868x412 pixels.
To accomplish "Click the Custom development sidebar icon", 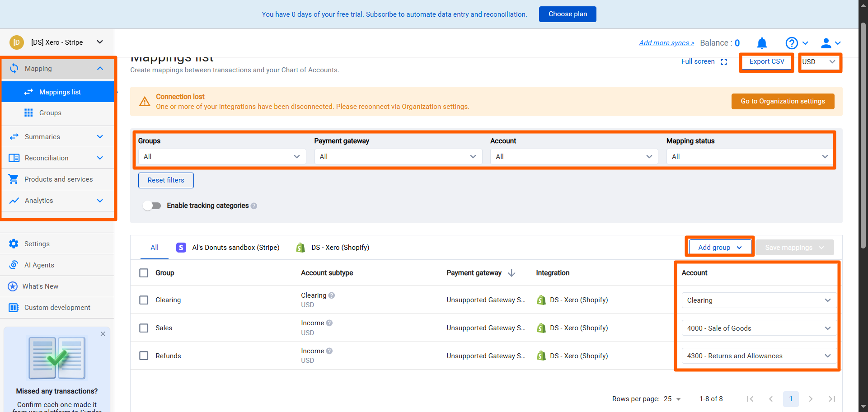I will click(14, 307).
